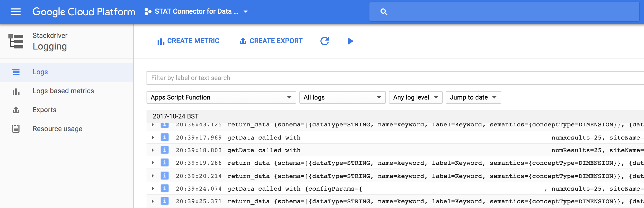Click the Create Metric button

tap(188, 41)
